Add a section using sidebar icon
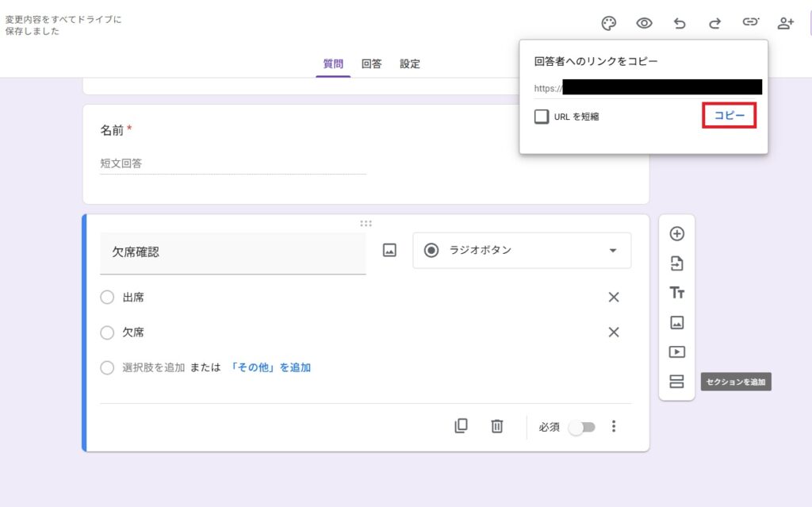Image resolution: width=812 pixels, height=507 pixels. (x=676, y=382)
